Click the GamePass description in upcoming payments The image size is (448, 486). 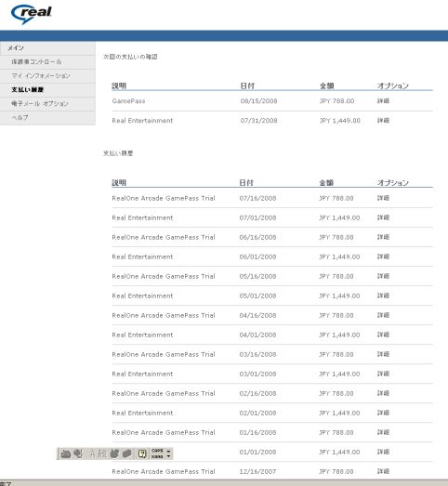[x=128, y=101]
